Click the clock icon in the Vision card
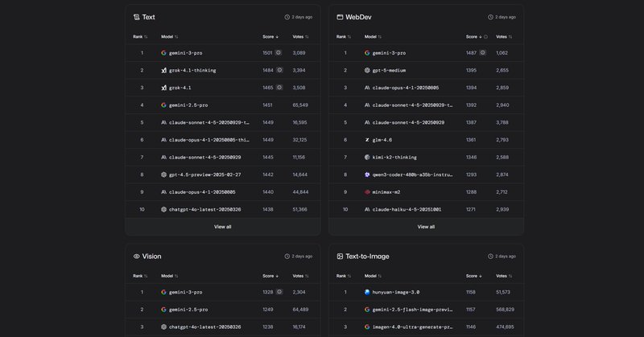 pos(287,256)
